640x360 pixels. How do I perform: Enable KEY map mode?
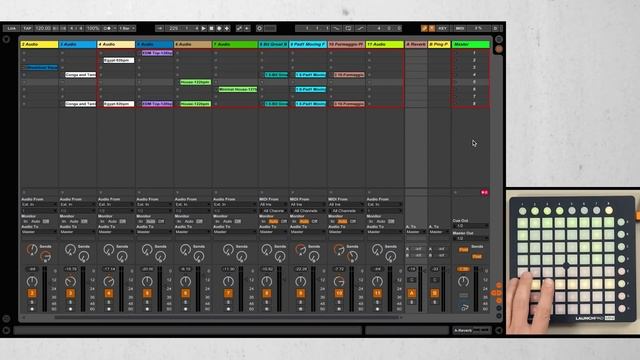pos(442,28)
